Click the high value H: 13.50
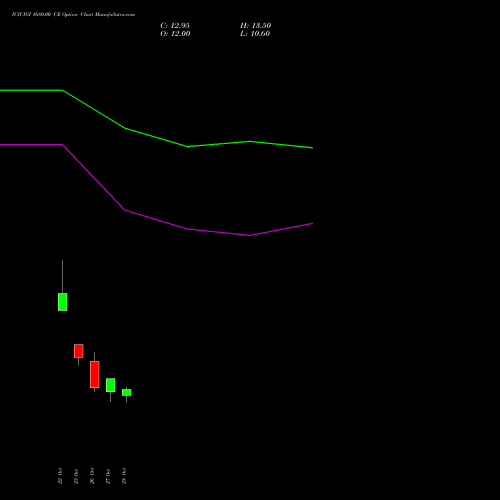This screenshot has width=500, height=500. (256, 26)
